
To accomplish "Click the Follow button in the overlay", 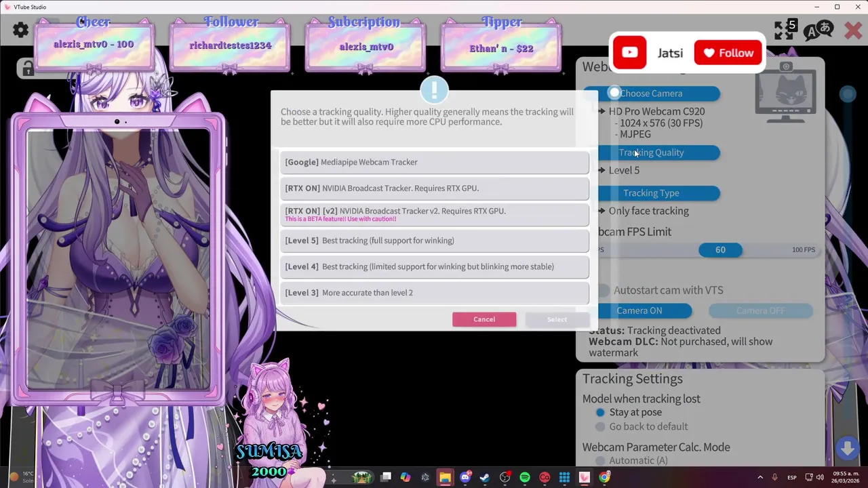I will point(728,53).
